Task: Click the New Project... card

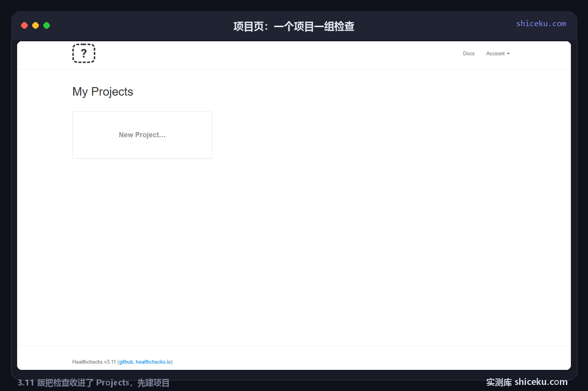Action: click(142, 135)
